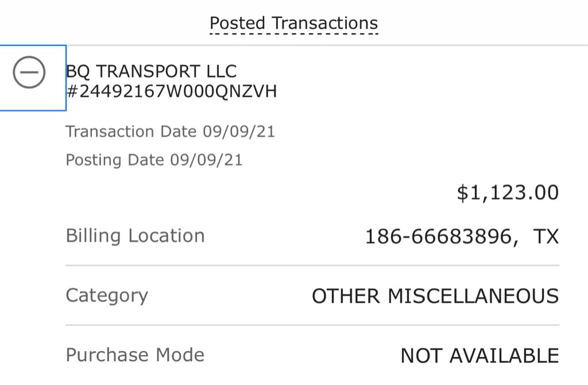Click the divider line below Category

click(312, 325)
